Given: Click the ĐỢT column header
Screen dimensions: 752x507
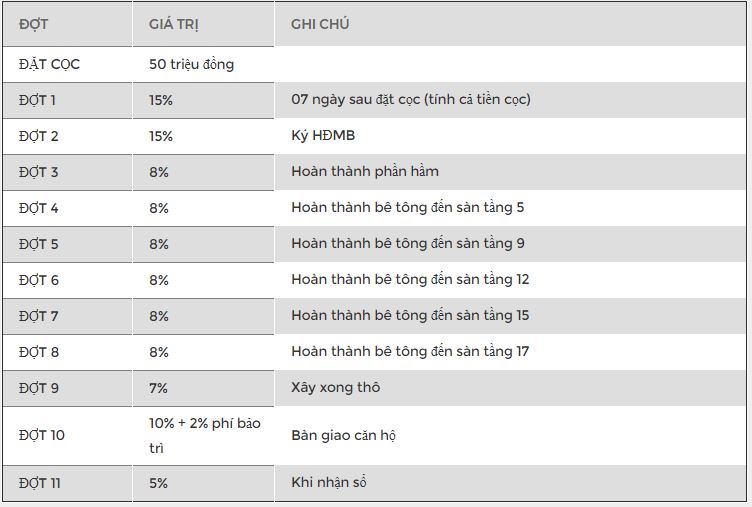Looking at the screenshot, I should click(x=34, y=24).
